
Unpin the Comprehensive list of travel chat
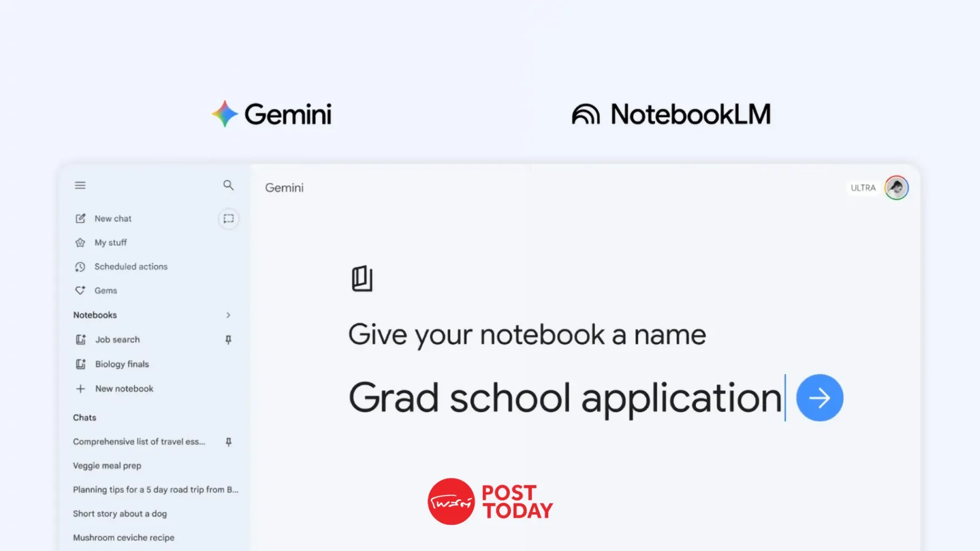pos(228,442)
